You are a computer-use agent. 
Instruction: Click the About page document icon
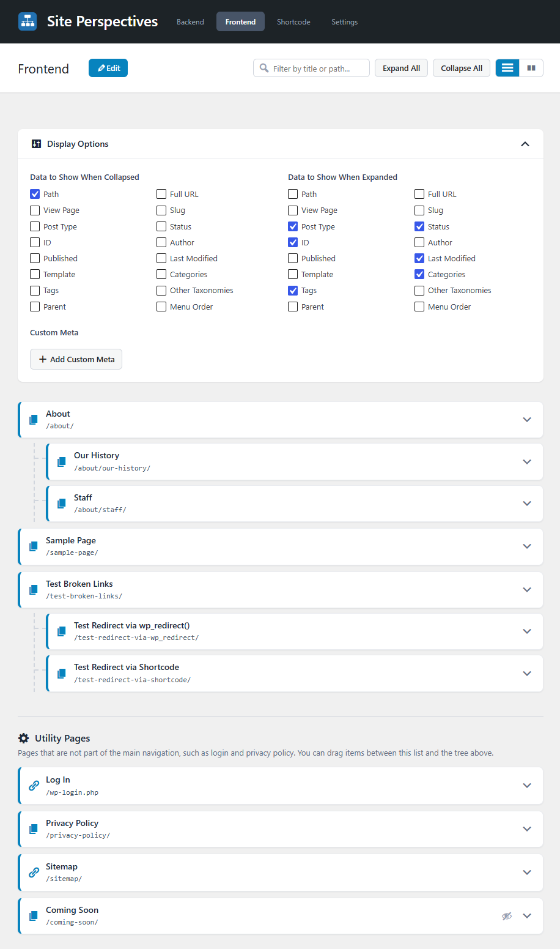[x=34, y=420]
